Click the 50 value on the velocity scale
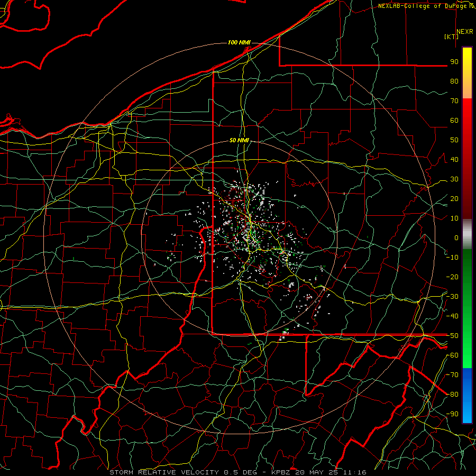This screenshot has width=476, height=476. (x=454, y=140)
